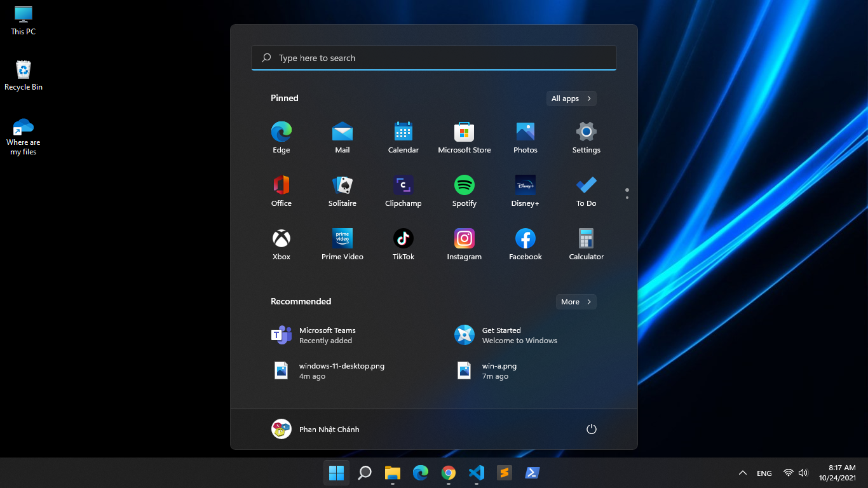Show hidden system tray icons chevron
The image size is (868, 488).
[742, 473]
